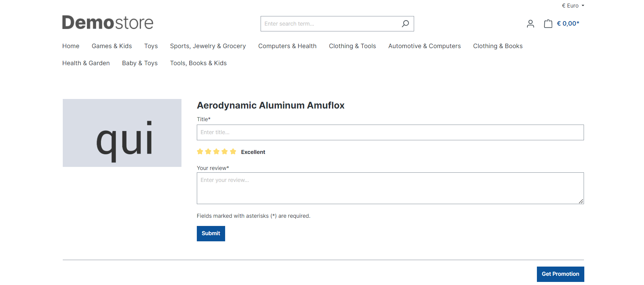Click the cart total € 0,00*
The image size is (644, 285).
click(568, 24)
